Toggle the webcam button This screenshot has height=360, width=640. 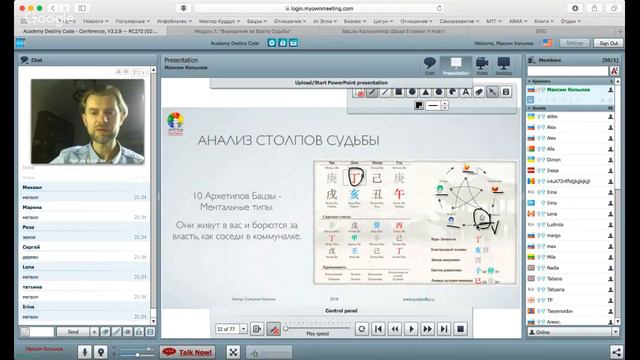tap(100, 352)
